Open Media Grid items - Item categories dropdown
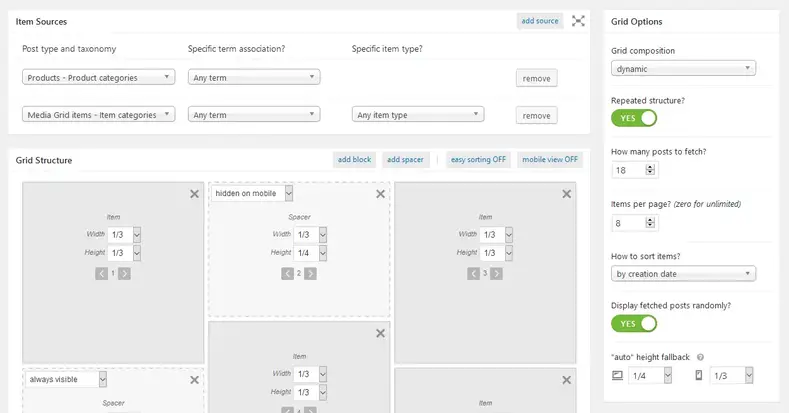Screen dimensions: 789x413 [99, 115]
